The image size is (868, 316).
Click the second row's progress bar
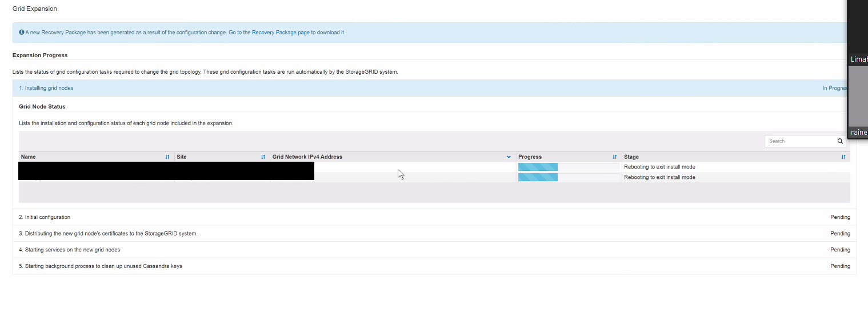coord(568,177)
